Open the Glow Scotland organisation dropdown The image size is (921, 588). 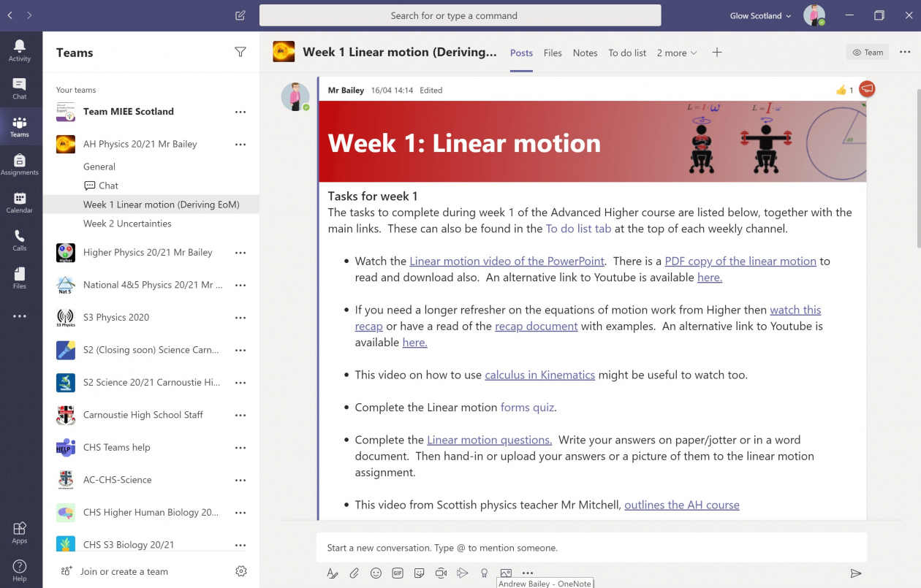click(x=760, y=15)
